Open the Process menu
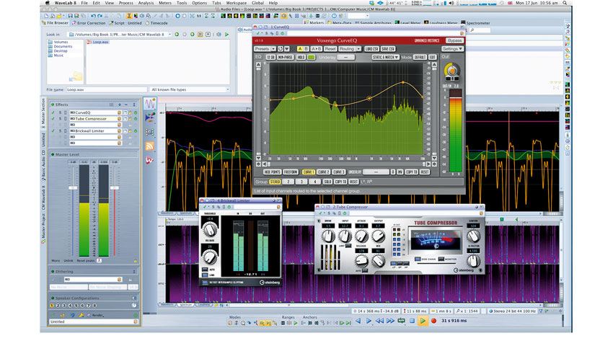The height and width of the screenshot is (364, 613). (126, 3)
